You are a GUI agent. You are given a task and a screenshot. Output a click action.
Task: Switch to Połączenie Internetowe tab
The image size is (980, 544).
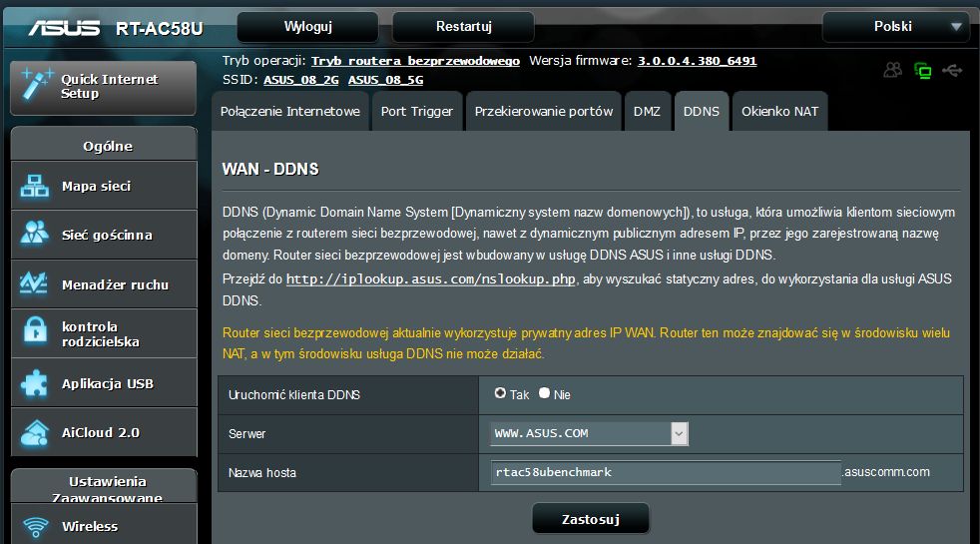pyautogui.click(x=290, y=112)
